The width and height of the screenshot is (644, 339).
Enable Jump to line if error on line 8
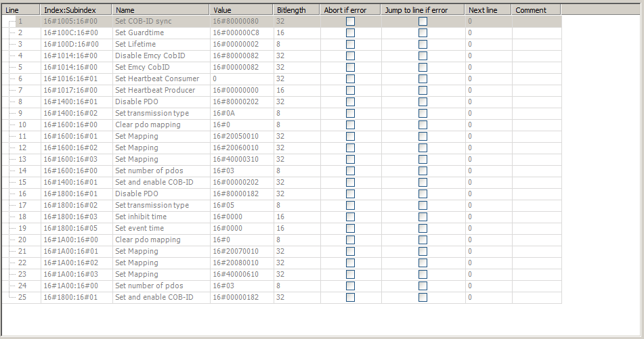click(423, 102)
